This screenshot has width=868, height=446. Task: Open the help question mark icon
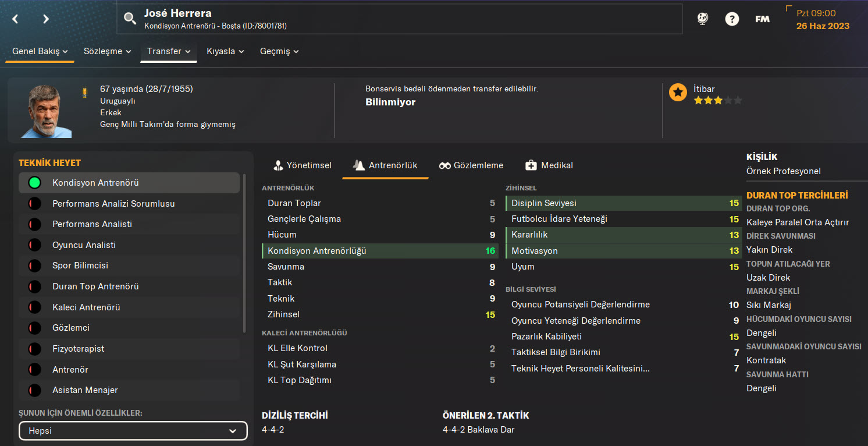[x=731, y=19]
